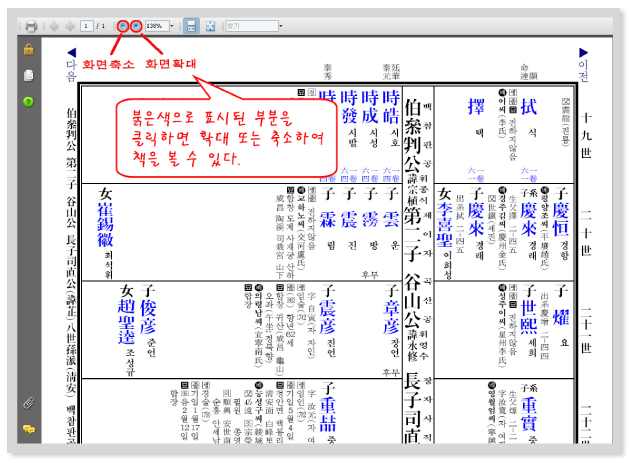Open the blue name 章彦 (장언)

click(x=391, y=317)
